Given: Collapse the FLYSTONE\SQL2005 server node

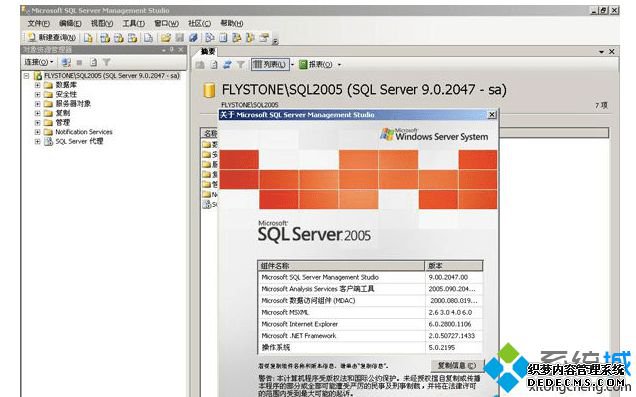Looking at the screenshot, I should (27, 76).
